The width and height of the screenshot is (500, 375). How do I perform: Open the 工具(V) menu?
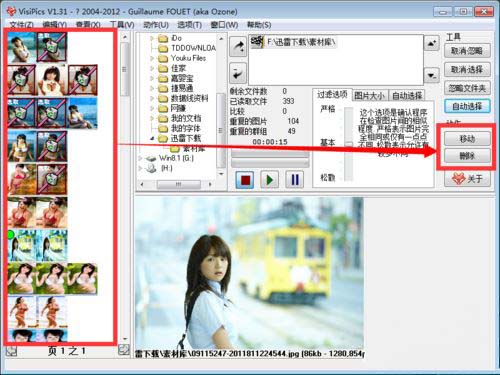point(122,25)
